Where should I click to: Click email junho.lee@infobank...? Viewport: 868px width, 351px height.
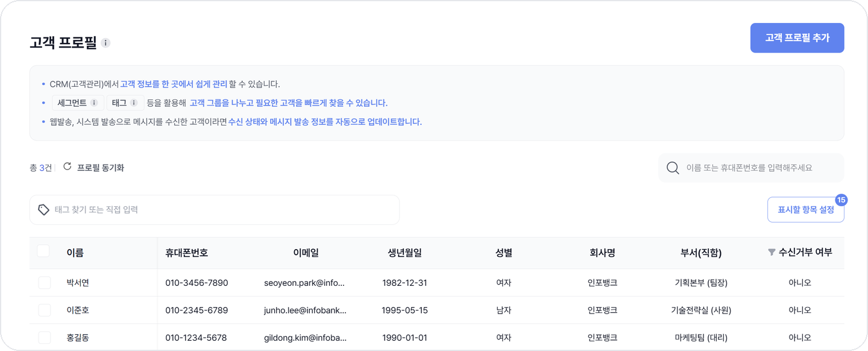point(306,310)
